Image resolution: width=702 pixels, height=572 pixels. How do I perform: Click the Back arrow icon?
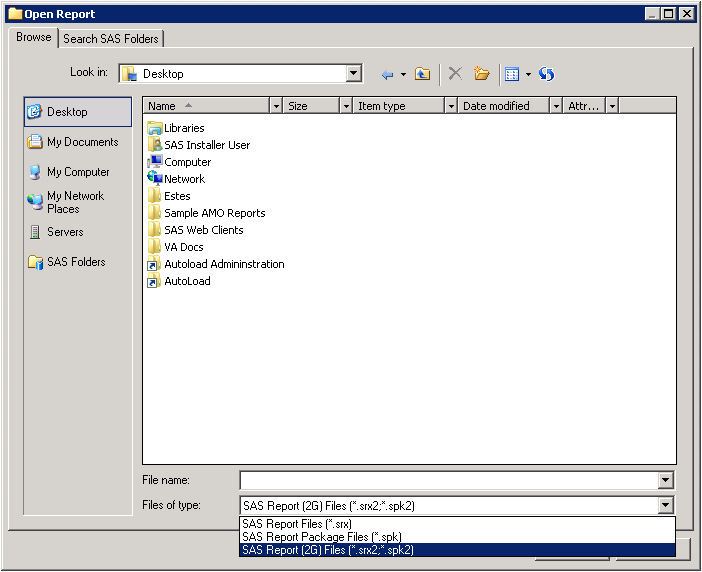(387, 74)
